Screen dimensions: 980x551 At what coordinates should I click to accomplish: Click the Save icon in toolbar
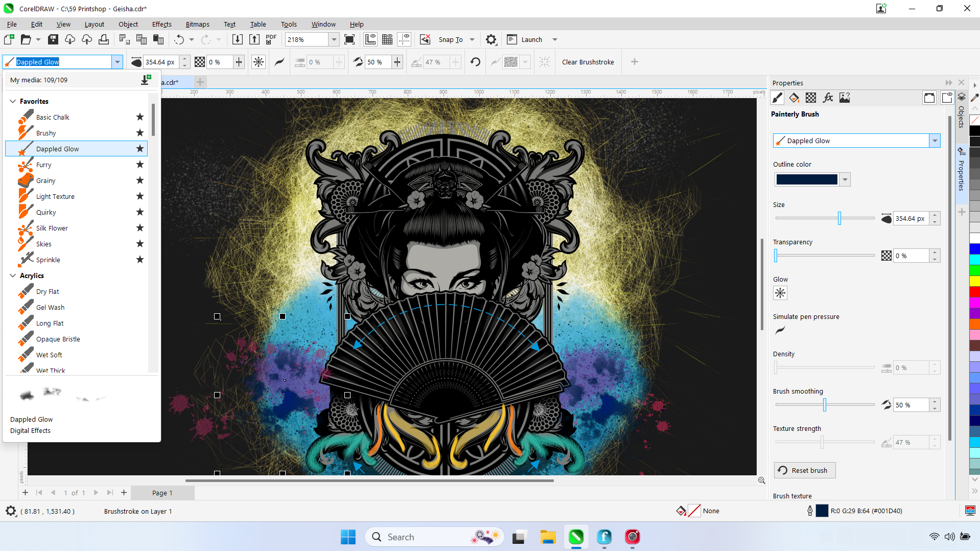[53, 39]
